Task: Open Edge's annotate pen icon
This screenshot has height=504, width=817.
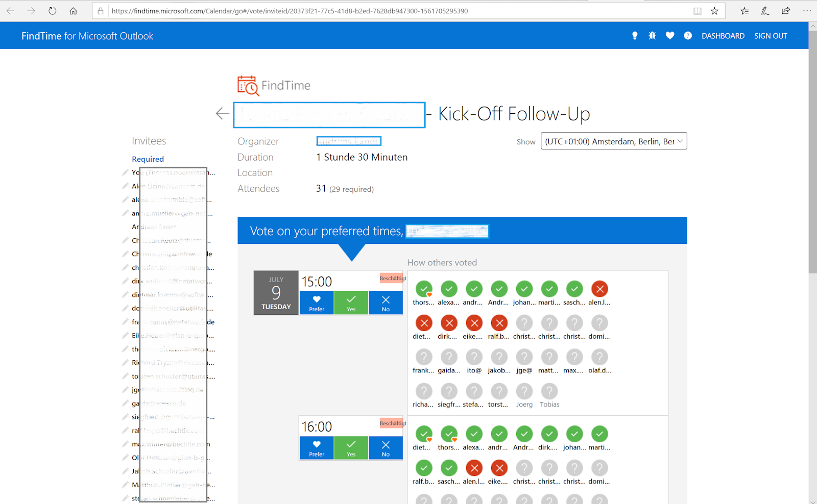Action: pos(765,10)
